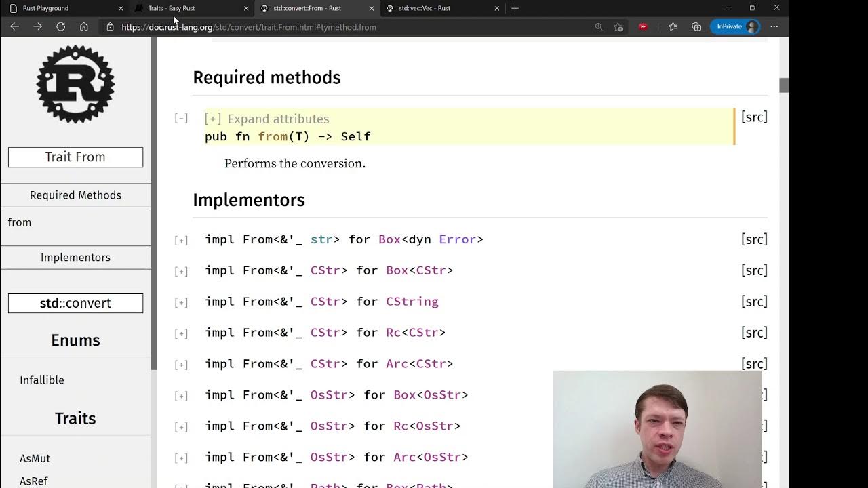Open src link for the from method

(x=754, y=117)
